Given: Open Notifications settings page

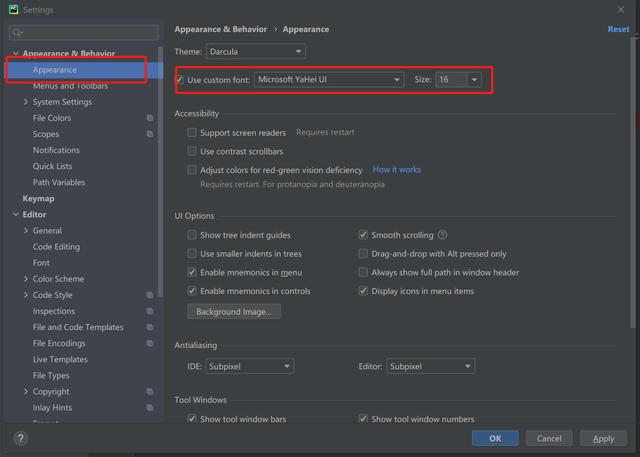Looking at the screenshot, I should pos(56,150).
